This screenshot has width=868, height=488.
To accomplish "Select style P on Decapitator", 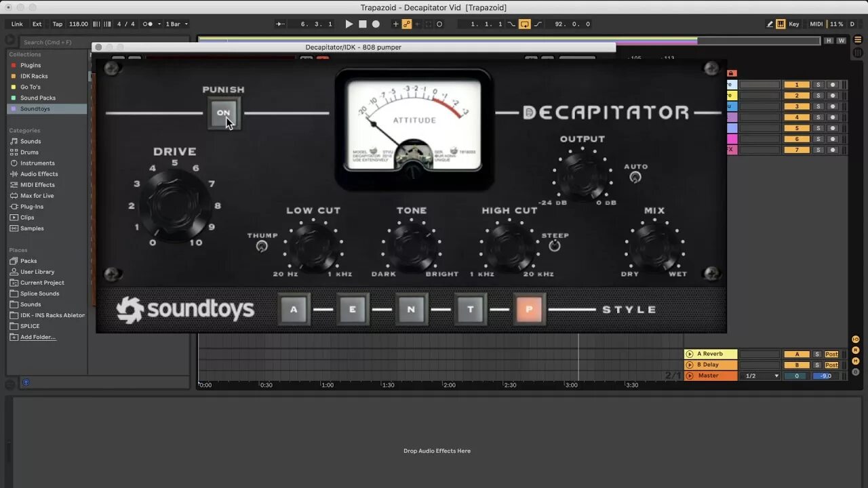I will (529, 310).
